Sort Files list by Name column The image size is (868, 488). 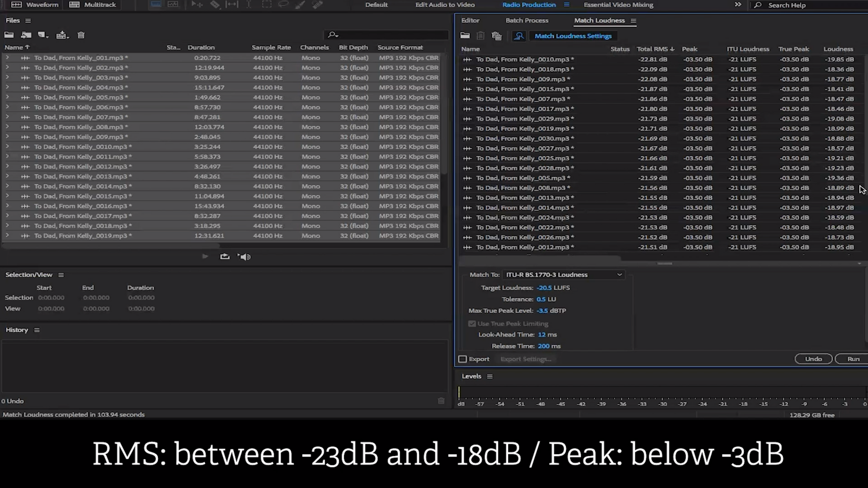click(x=17, y=47)
